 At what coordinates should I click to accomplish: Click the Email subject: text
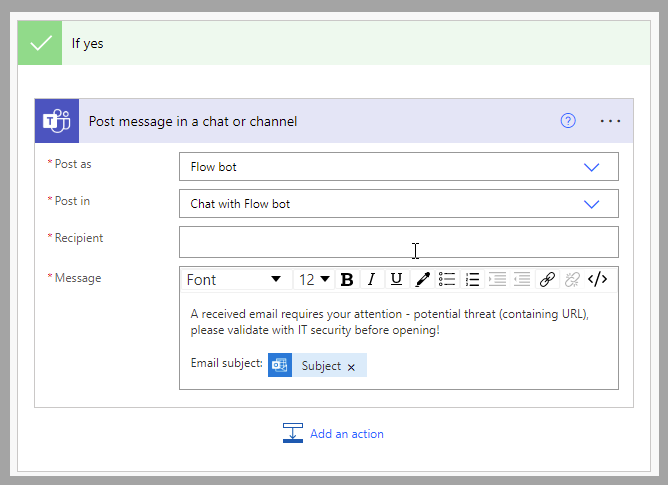[x=227, y=363]
